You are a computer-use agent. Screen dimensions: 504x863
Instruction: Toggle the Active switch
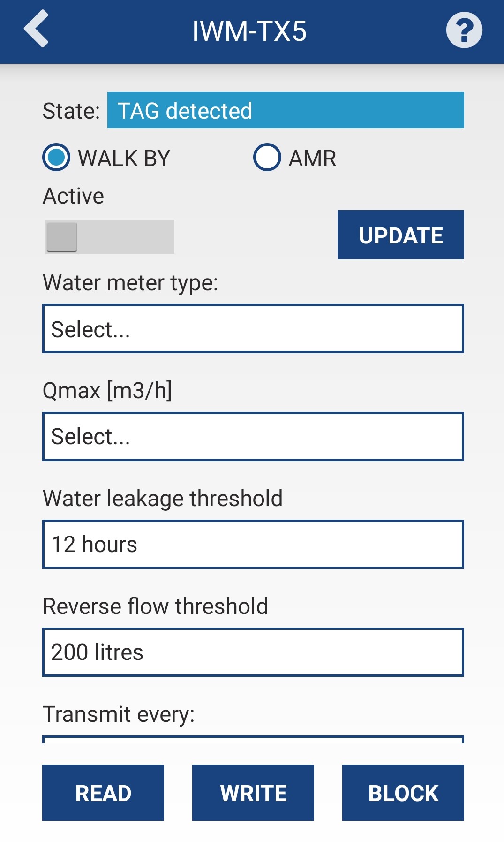109,237
